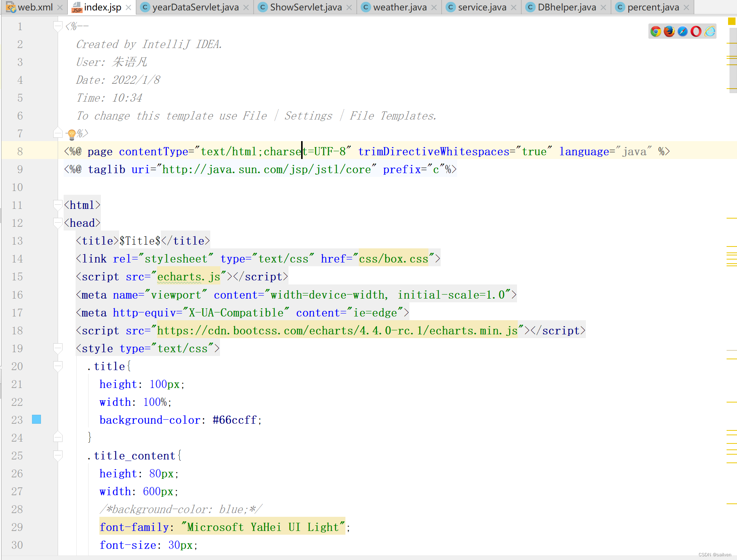
Task: Click the yellow inspection status indicator
Action: click(x=731, y=21)
